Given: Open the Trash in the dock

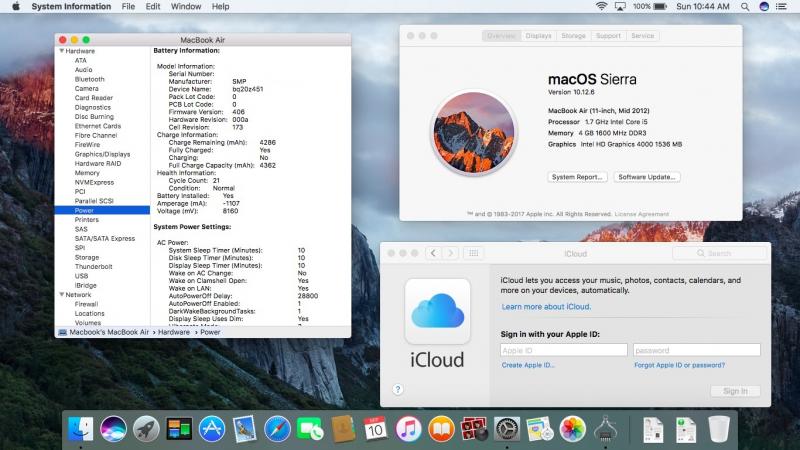Looking at the screenshot, I should pos(719,429).
